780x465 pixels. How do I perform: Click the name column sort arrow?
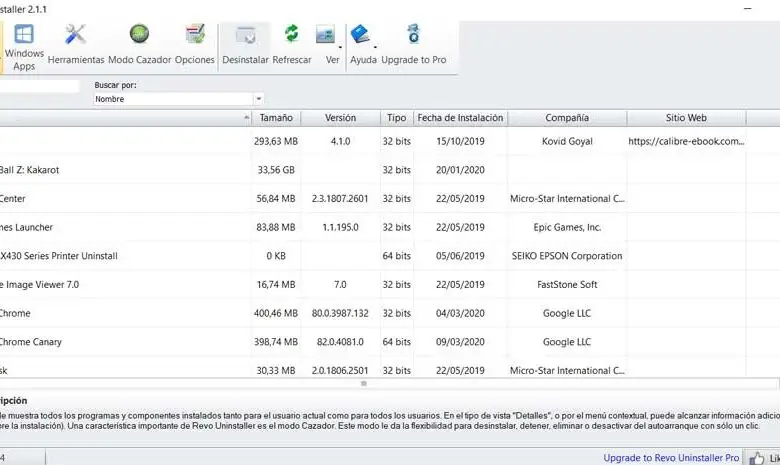(247, 118)
